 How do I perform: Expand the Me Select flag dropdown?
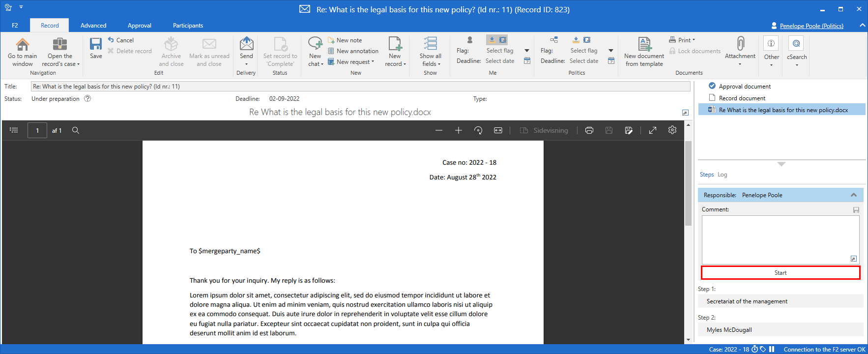click(527, 51)
